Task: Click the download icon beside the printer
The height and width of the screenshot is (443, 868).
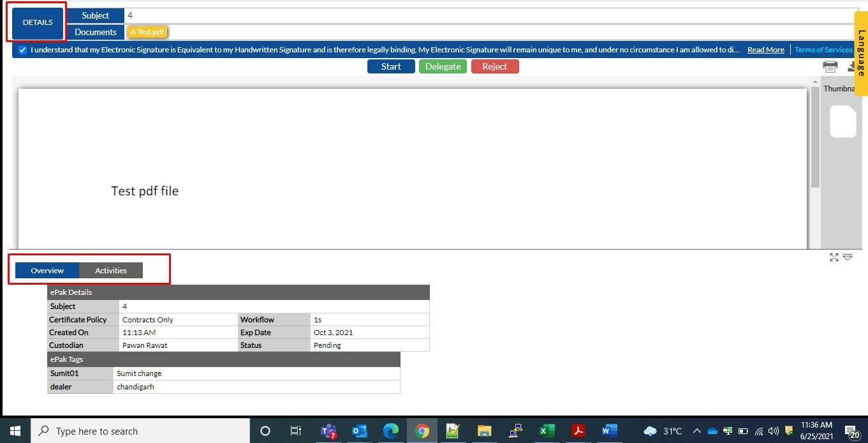Action: [851, 66]
